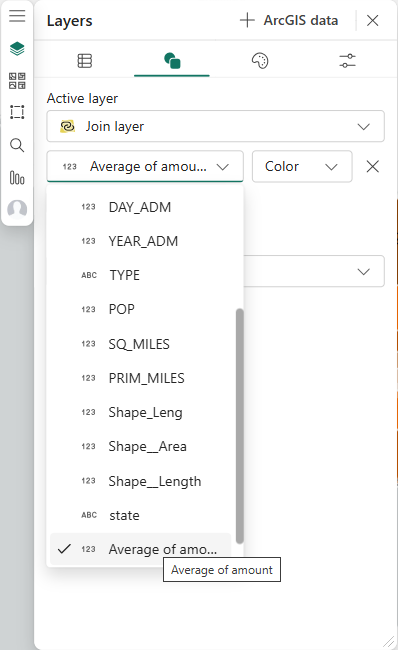Select Shape_Leng field option
Viewport: 398px width, 650px height.
click(141, 412)
